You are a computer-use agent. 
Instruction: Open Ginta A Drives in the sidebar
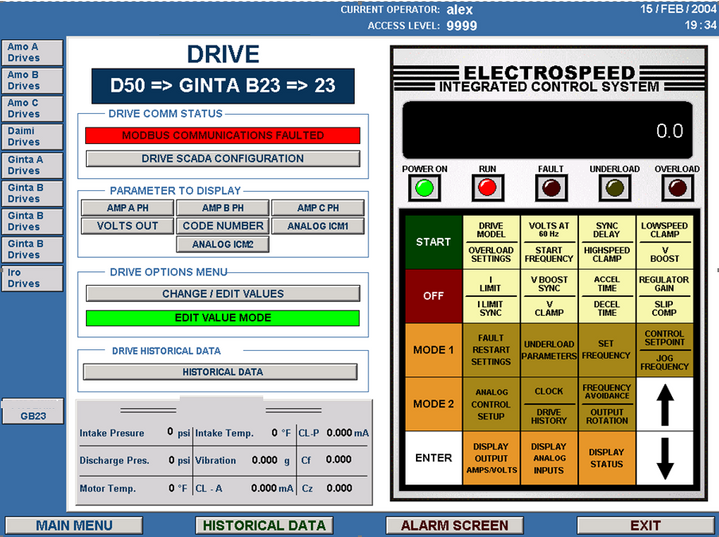click(32, 165)
